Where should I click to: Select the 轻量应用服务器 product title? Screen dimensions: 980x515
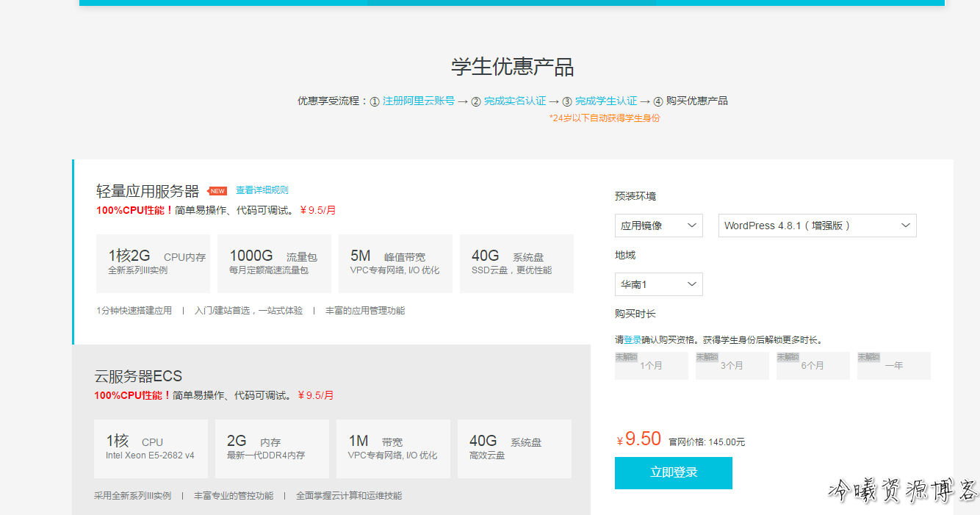[x=148, y=192]
